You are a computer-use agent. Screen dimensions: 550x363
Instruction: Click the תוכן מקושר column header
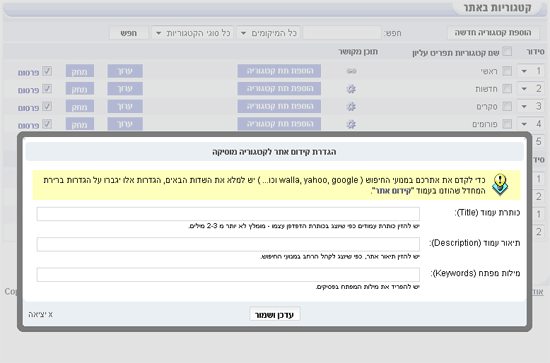(358, 52)
